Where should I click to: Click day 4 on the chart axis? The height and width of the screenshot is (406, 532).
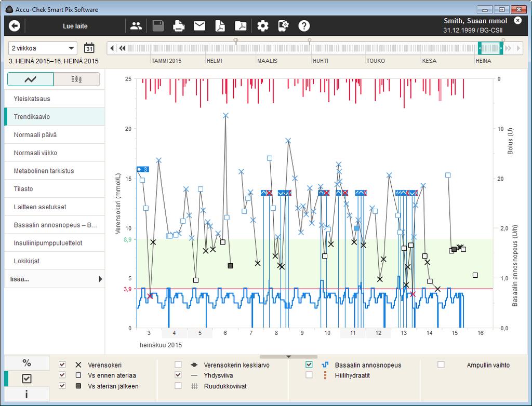(174, 333)
